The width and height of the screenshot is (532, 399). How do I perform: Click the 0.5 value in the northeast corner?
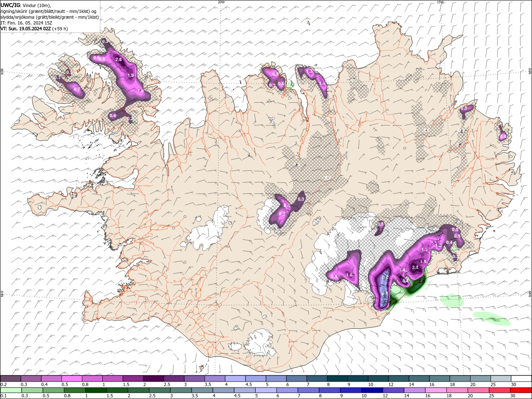[464, 108]
